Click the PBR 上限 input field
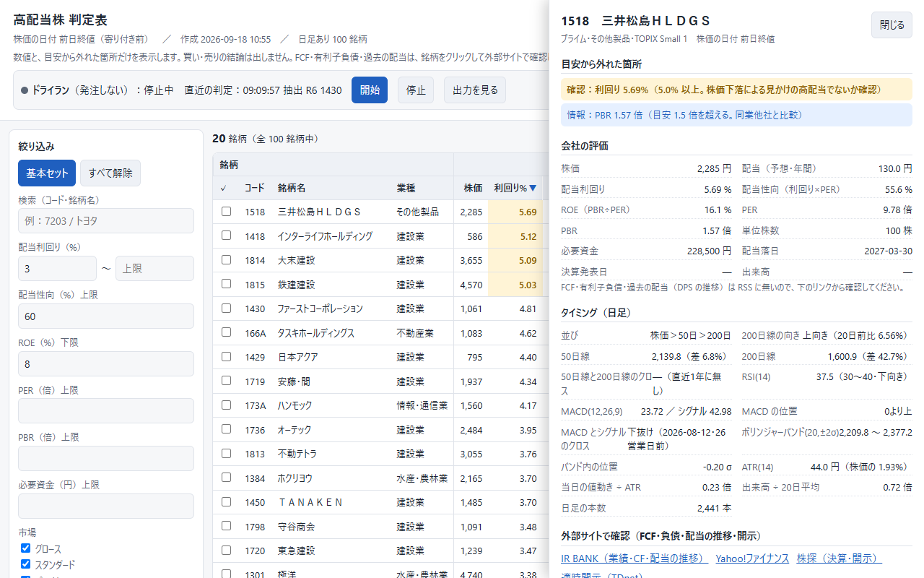The width and height of the screenshot is (924, 578). click(106, 459)
